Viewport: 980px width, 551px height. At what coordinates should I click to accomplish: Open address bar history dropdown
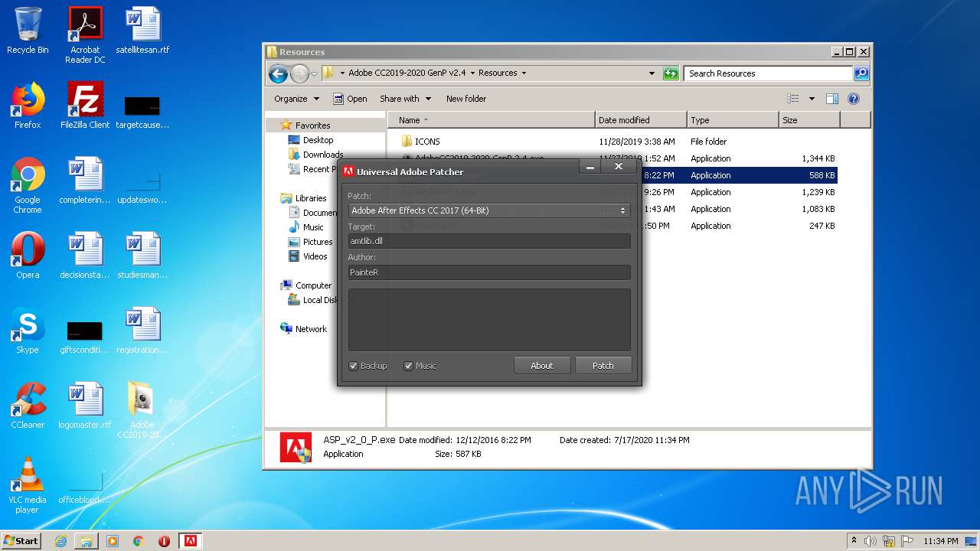pos(652,73)
